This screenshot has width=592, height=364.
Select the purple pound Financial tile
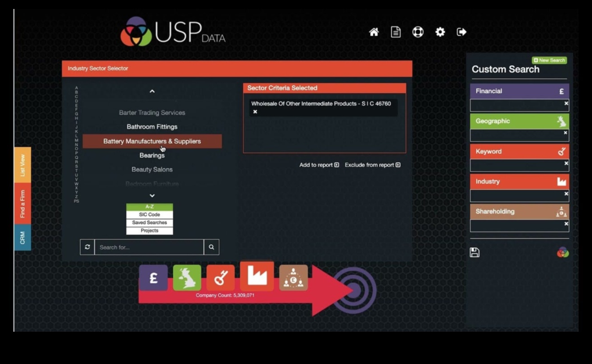[x=153, y=278]
